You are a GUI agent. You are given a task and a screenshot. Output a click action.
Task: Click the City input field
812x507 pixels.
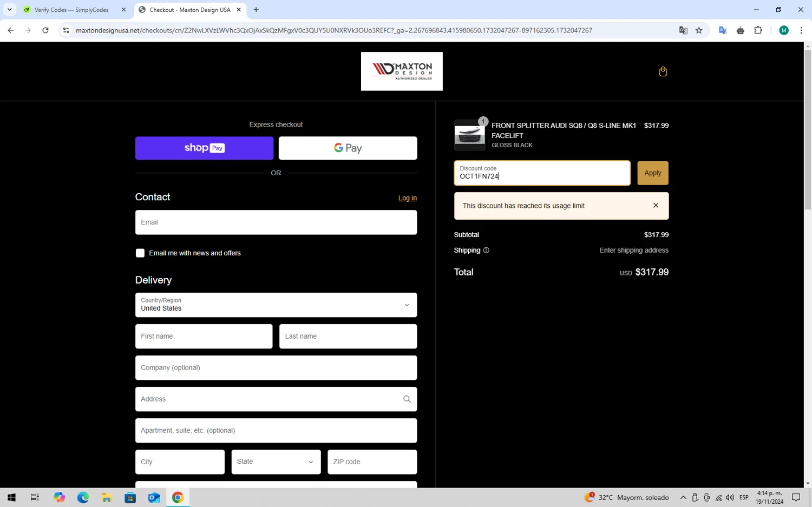point(180,462)
